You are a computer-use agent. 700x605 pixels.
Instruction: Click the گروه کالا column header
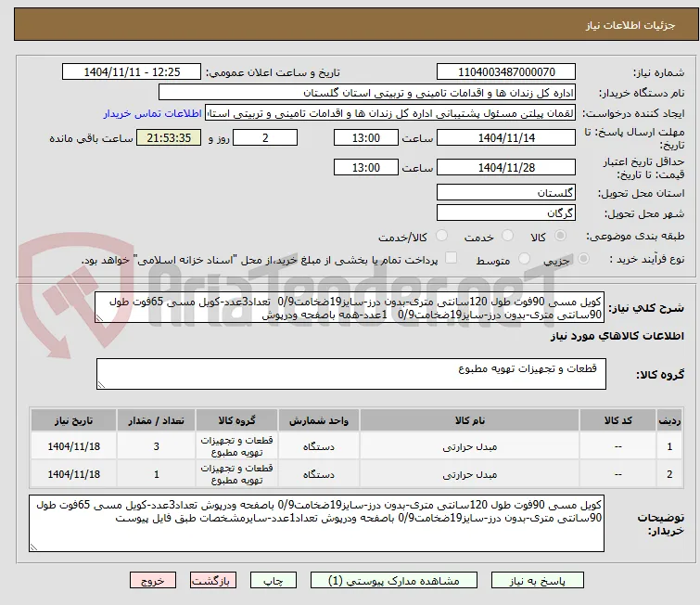[236, 420]
